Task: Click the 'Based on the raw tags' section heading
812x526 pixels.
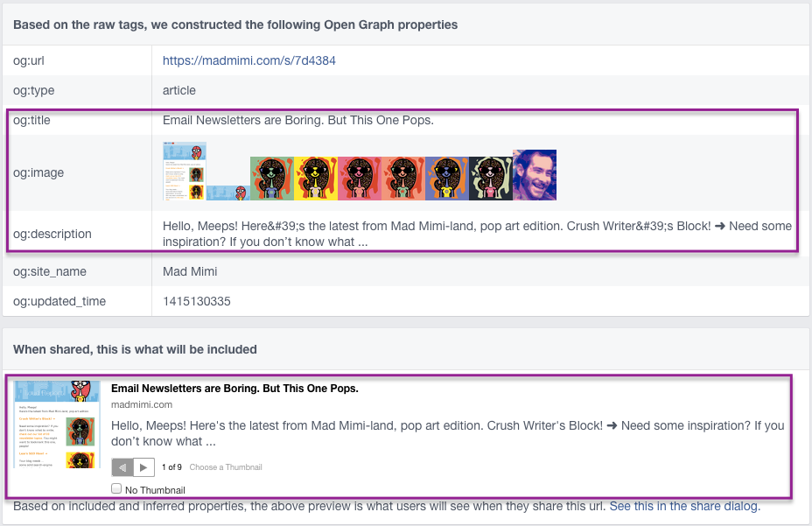Action: (235, 25)
